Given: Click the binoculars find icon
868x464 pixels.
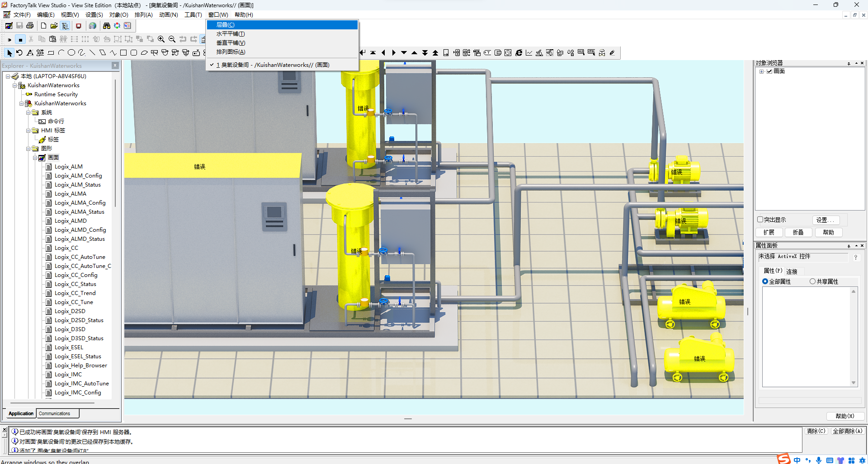Looking at the screenshot, I should pos(107,26).
